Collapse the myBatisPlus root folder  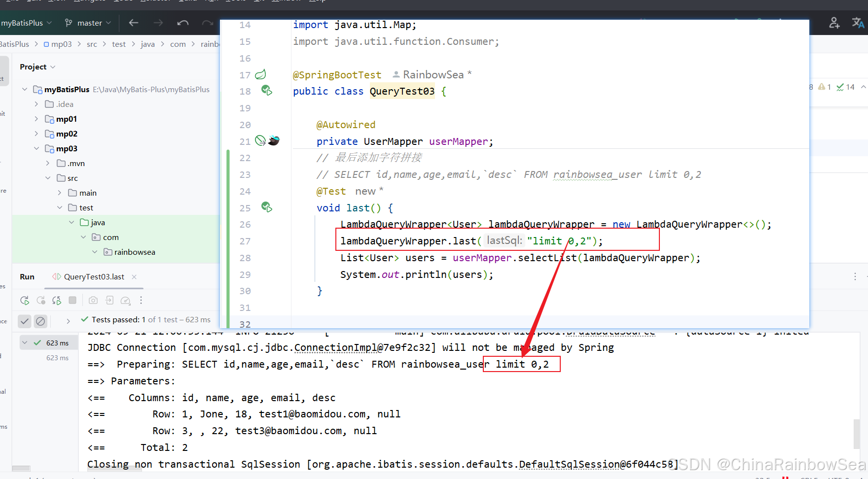pyautogui.click(x=25, y=89)
